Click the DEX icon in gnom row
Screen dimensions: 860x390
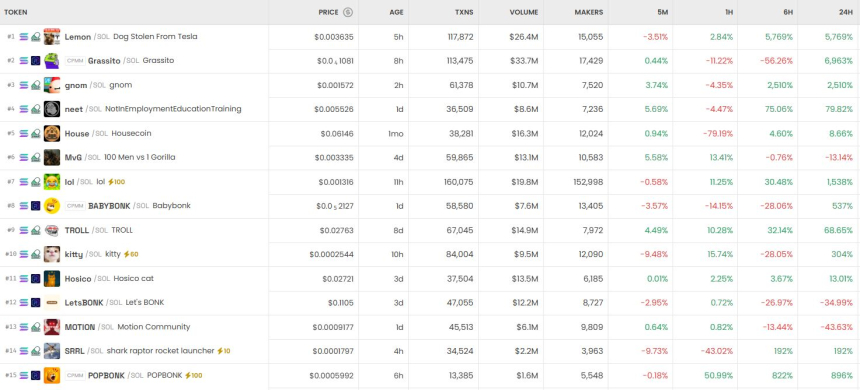coord(35,85)
